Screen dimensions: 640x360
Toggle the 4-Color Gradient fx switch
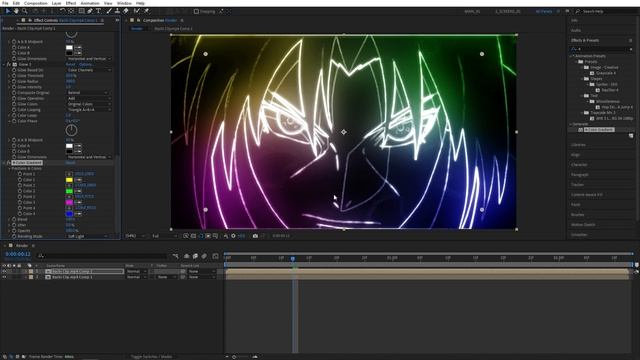coord(9,162)
